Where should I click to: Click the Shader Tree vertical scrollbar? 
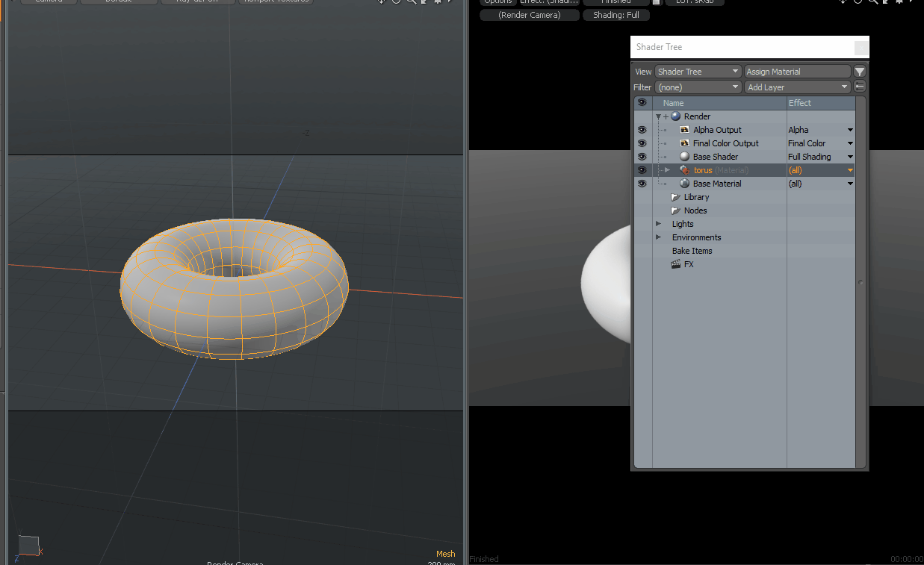tap(861, 283)
